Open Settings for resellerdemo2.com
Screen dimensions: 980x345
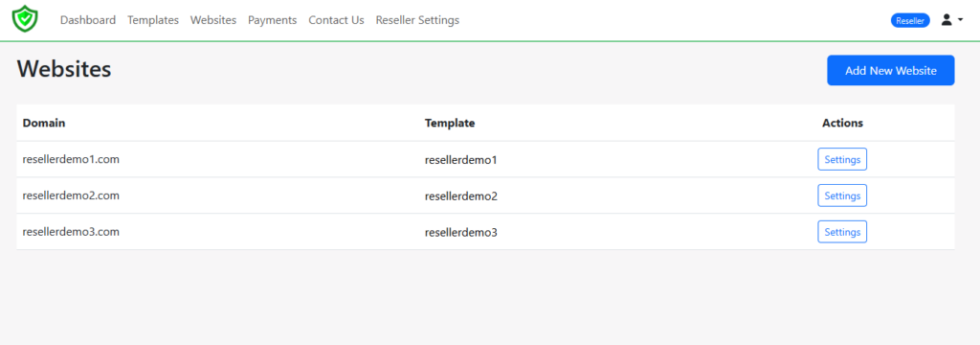point(842,195)
